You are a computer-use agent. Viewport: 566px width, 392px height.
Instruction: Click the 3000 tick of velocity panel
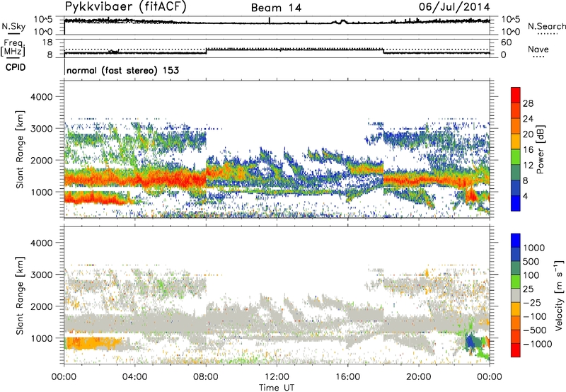(41, 275)
